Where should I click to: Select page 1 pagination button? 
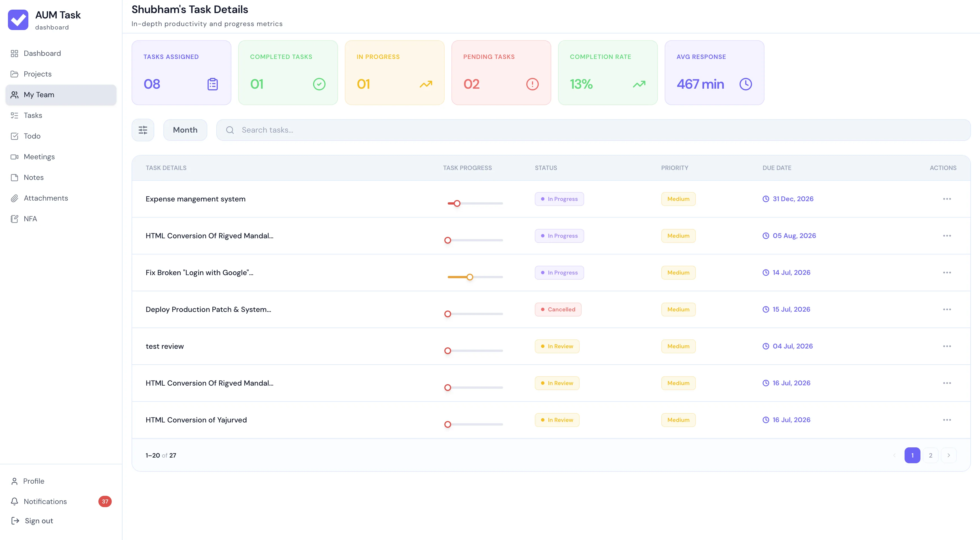coord(912,455)
